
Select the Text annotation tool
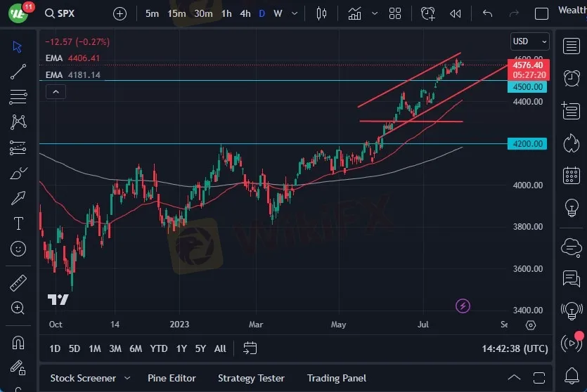(x=18, y=223)
